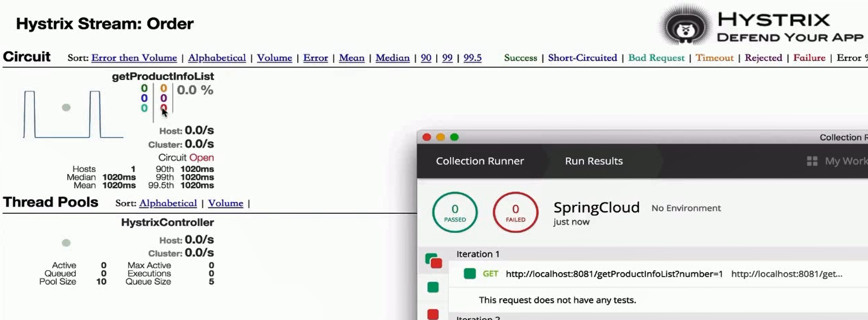Click the Short-Circuited legend label
Screen dimensions: 868x320
[582, 58]
